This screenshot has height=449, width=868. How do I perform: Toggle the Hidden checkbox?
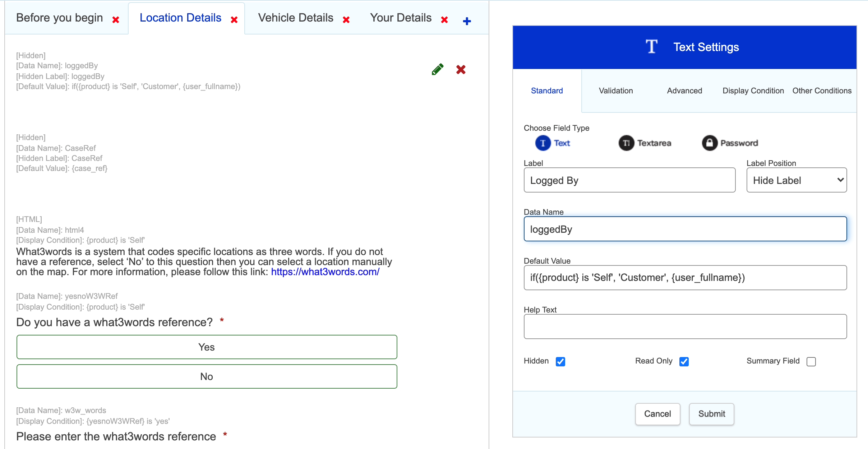(560, 361)
